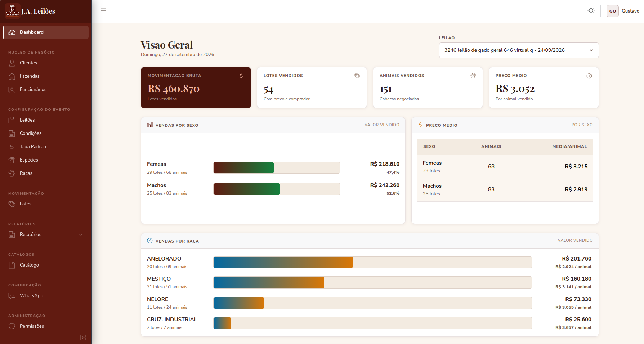The width and height of the screenshot is (644, 344).
Task: Click the R$ 2.919 Machos average
Action: (576, 190)
